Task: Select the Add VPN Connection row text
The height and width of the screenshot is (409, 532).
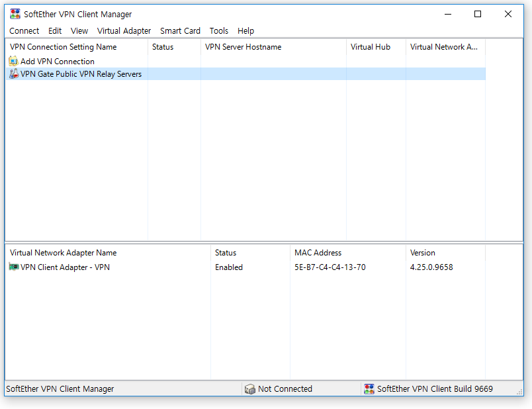Action: click(58, 62)
